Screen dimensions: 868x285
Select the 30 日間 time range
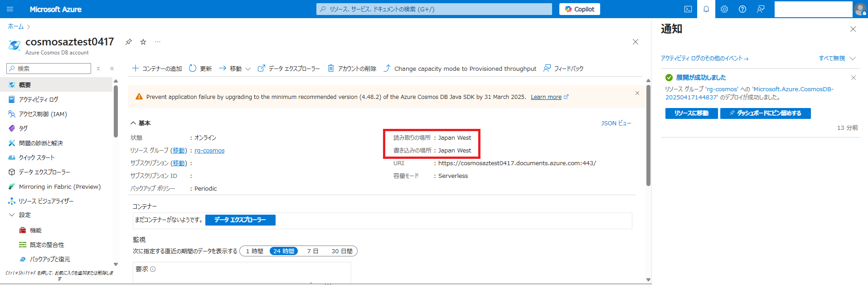pyautogui.click(x=342, y=251)
